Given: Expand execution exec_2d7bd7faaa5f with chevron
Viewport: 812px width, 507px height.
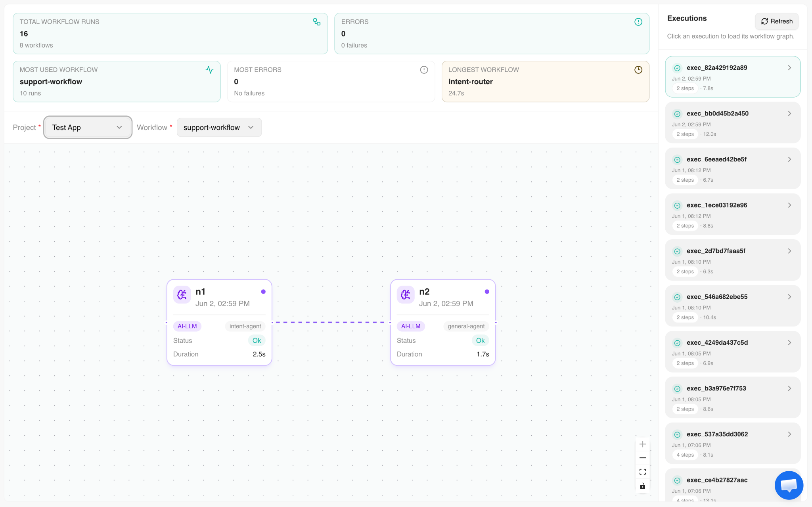Looking at the screenshot, I should (x=789, y=251).
